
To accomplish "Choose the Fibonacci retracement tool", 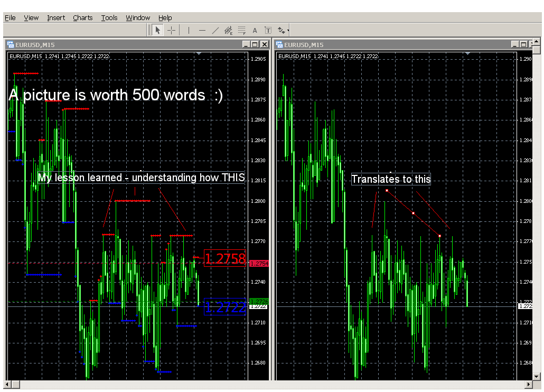I will pos(241,31).
